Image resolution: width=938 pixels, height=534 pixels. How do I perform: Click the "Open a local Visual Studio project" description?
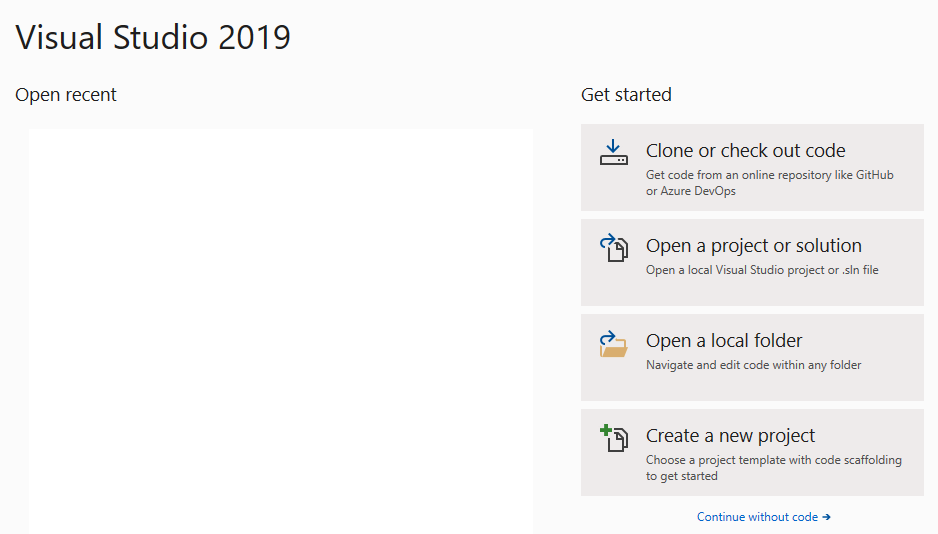tap(762, 270)
